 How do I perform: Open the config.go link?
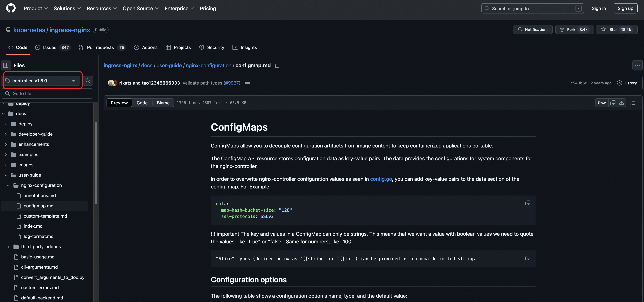[x=381, y=179]
